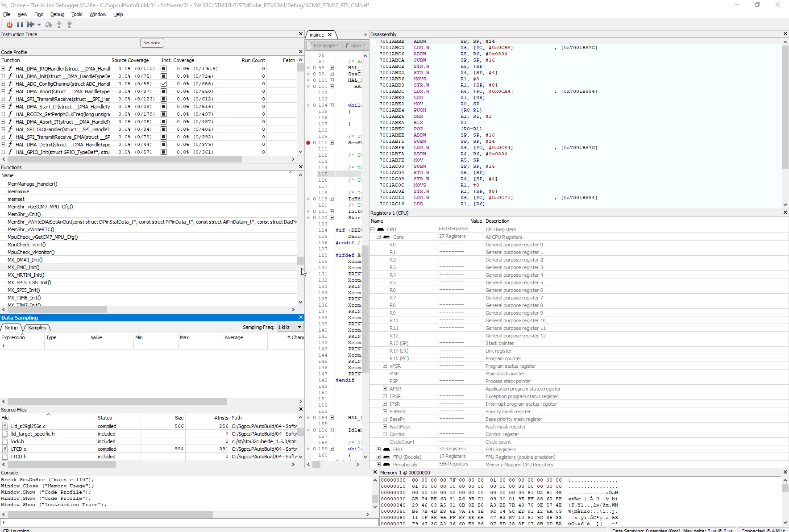The height and width of the screenshot is (532, 789).
Task: Click the Step Into toolbar icon
Action: (59, 25)
